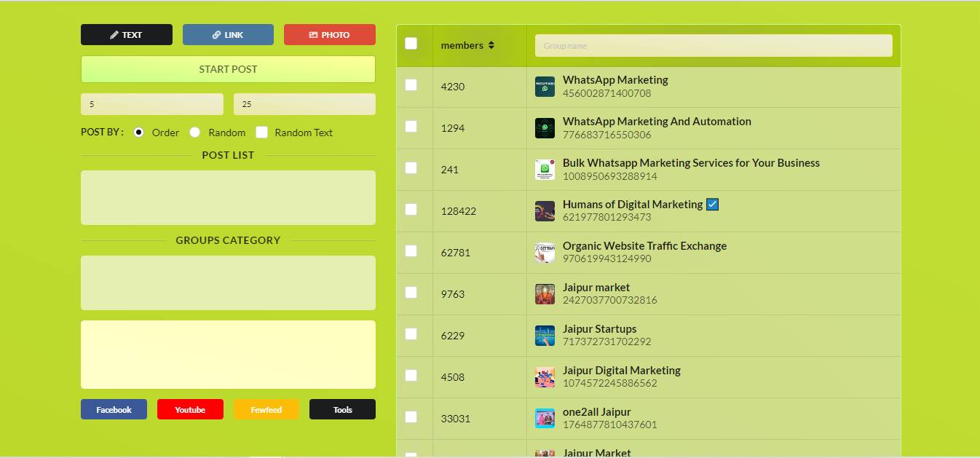The height and width of the screenshot is (458, 980).
Task: Click the member count 128422
Action: [459, 211]
